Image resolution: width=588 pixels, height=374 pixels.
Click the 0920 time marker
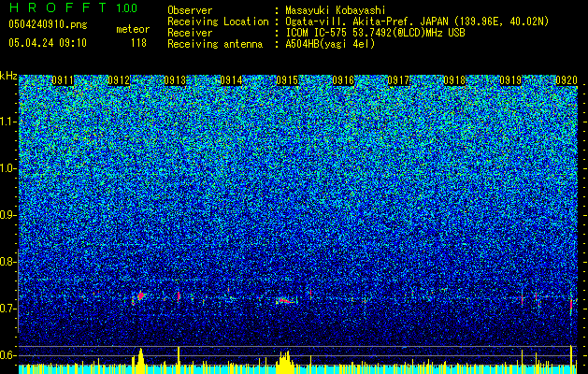click(566, 80)
